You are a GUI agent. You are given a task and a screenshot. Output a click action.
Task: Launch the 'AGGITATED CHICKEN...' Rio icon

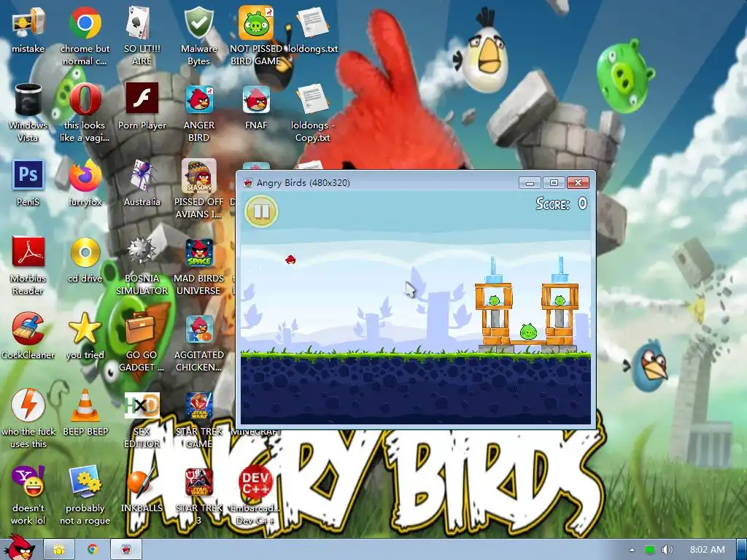pos(198,330)
